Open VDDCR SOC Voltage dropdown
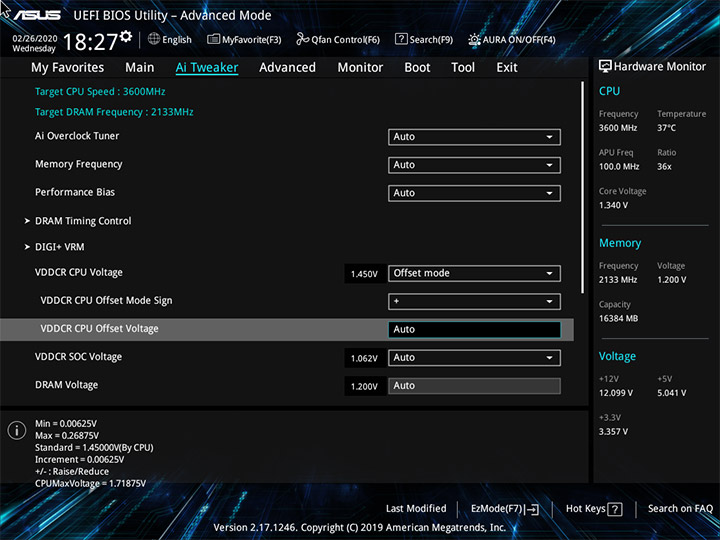Viewport: 720px width, 540px height. point(474,358)
